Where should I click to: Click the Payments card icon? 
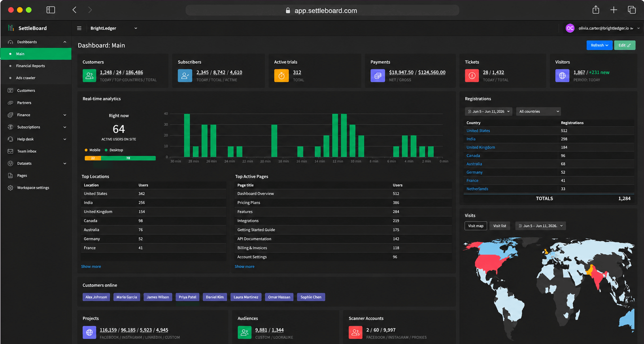pos(378,76)
